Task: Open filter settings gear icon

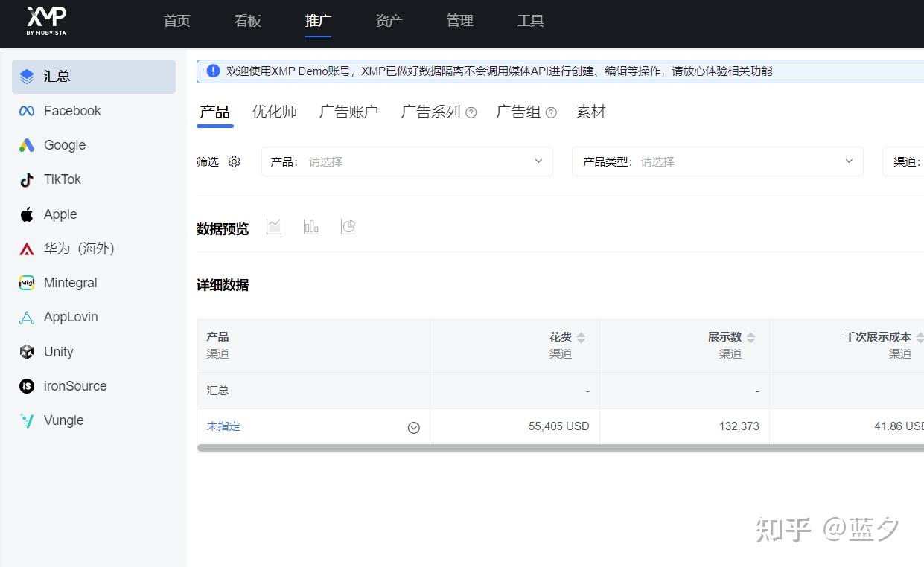Action: tap(235, 161)
